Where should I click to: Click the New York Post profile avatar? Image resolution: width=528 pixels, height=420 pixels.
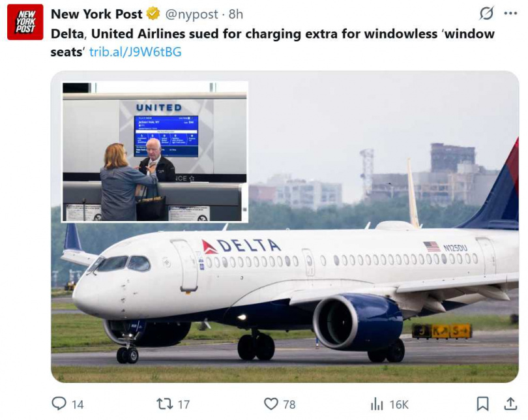pyautogui.click(x=25, y=22)
